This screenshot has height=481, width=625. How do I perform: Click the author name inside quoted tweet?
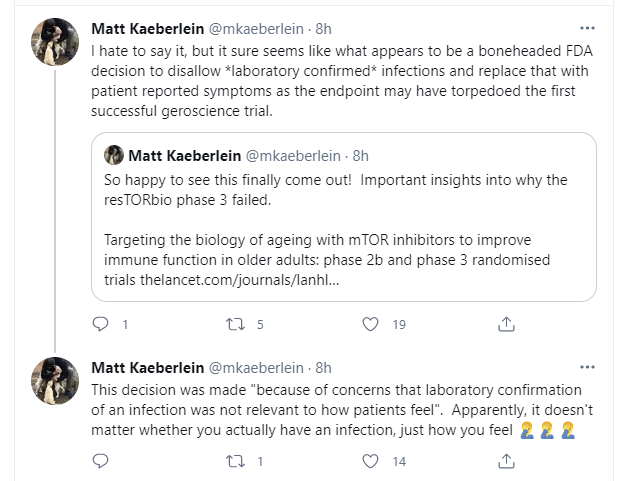coord(185,155)
